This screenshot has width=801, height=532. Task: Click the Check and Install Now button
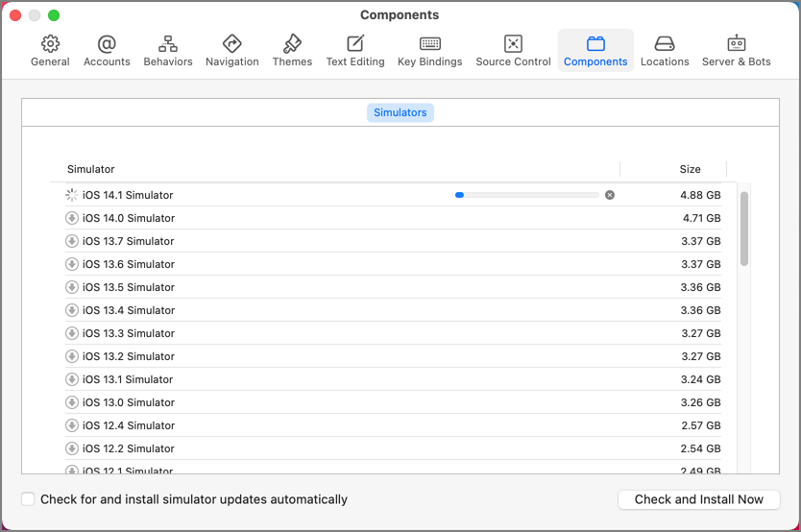[699, 499]
